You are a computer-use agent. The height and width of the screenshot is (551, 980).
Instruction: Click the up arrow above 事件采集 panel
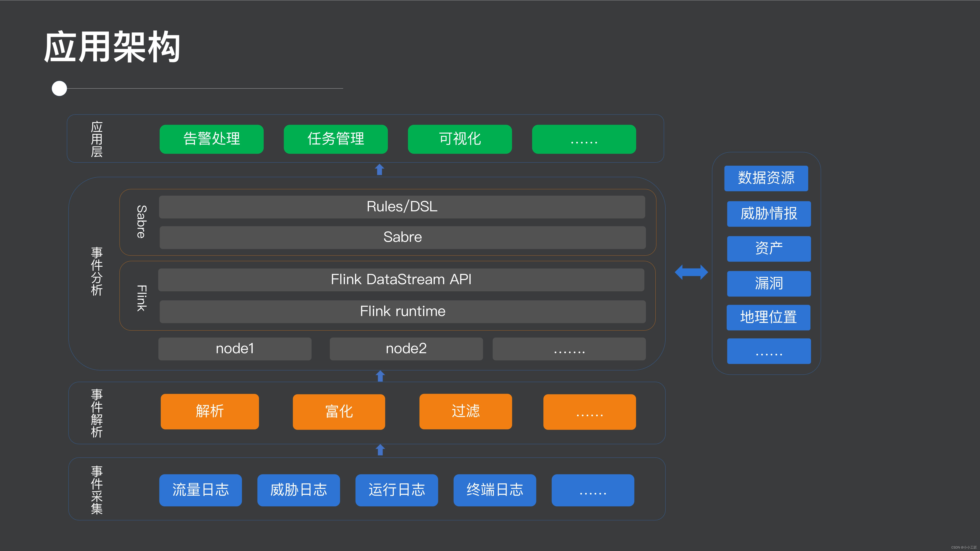(x=380, y=450)
